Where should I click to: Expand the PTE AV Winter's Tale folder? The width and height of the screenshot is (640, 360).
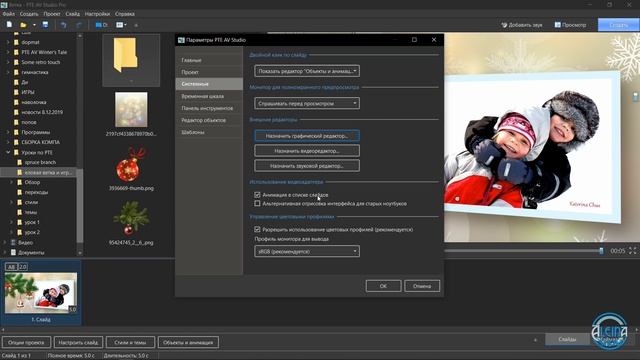(x=8, y=52)
